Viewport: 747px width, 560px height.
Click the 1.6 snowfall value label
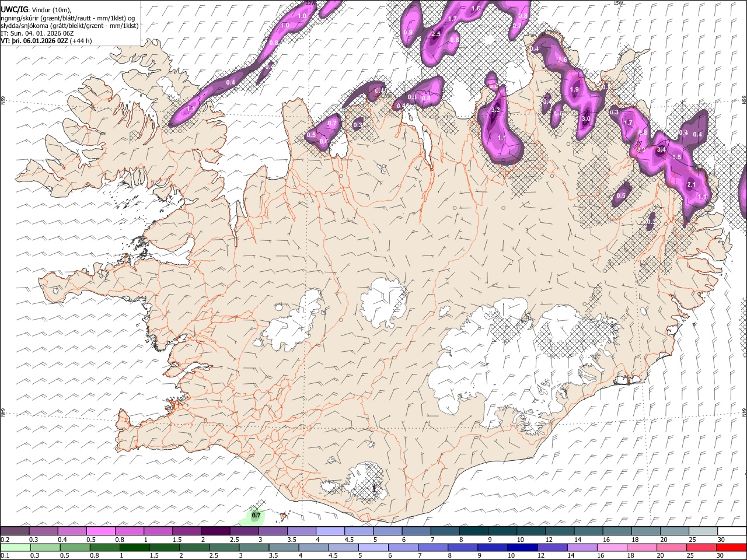(x=476, y=8)
